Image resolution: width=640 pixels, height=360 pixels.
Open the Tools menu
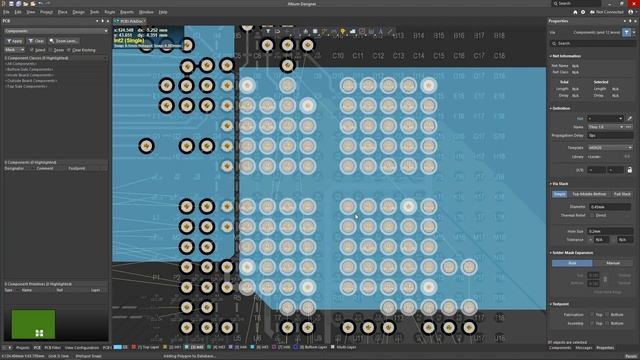coord(94,12)
